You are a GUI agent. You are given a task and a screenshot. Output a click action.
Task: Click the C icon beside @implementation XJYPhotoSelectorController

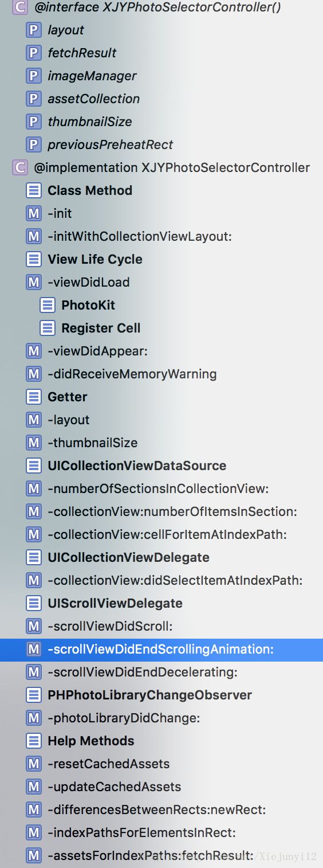click(20, 167)
